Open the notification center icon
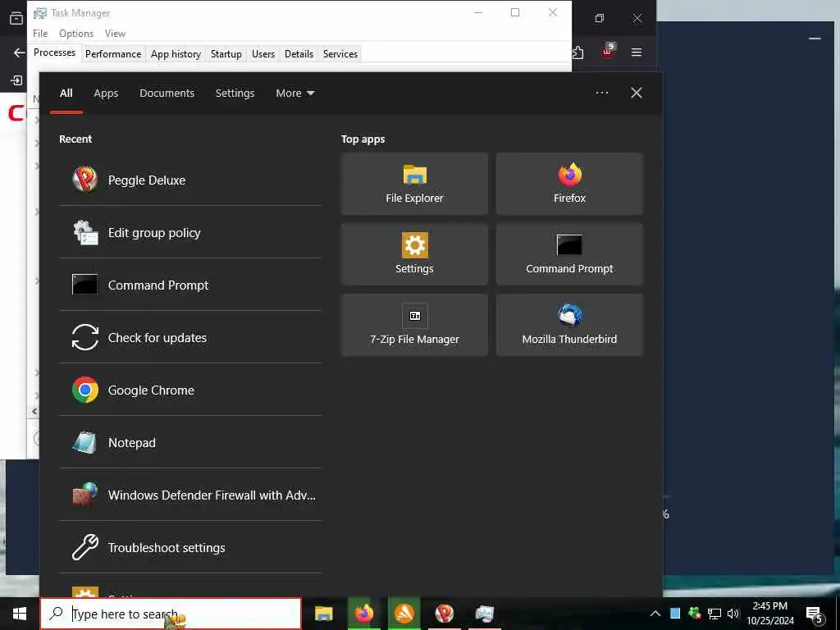This screenshot has width=840, height=630. [814, 614]
